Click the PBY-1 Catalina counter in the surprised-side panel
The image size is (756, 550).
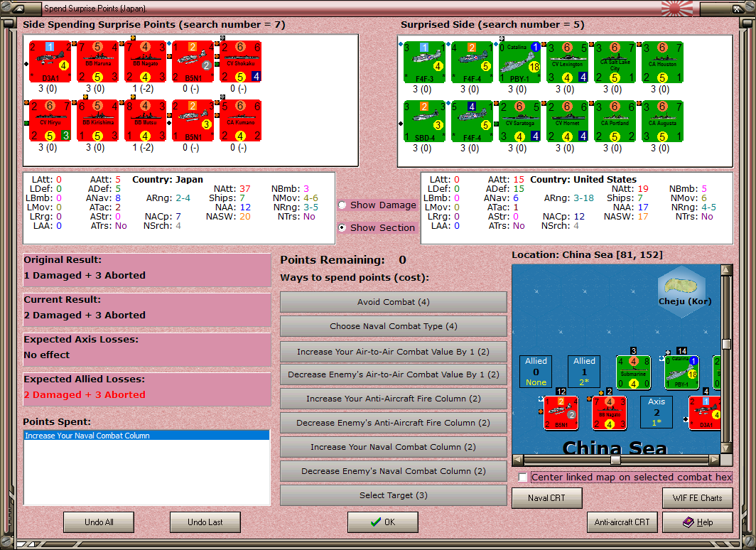(520, 63)
